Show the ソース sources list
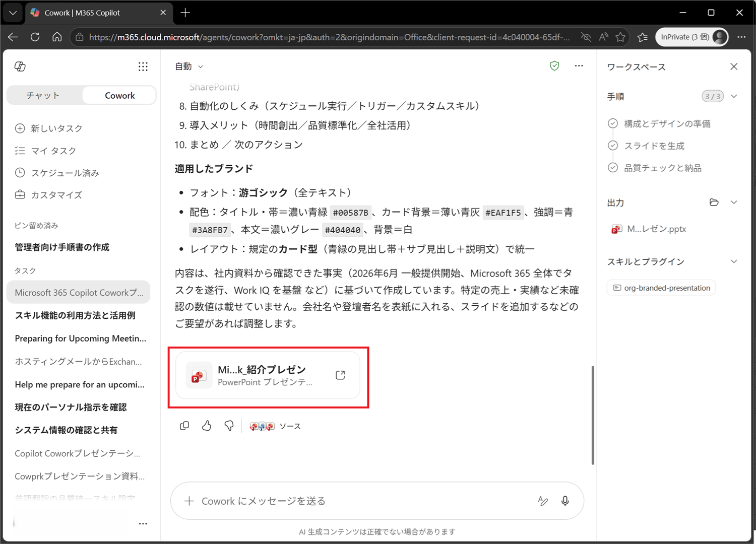 coord(275,426)
